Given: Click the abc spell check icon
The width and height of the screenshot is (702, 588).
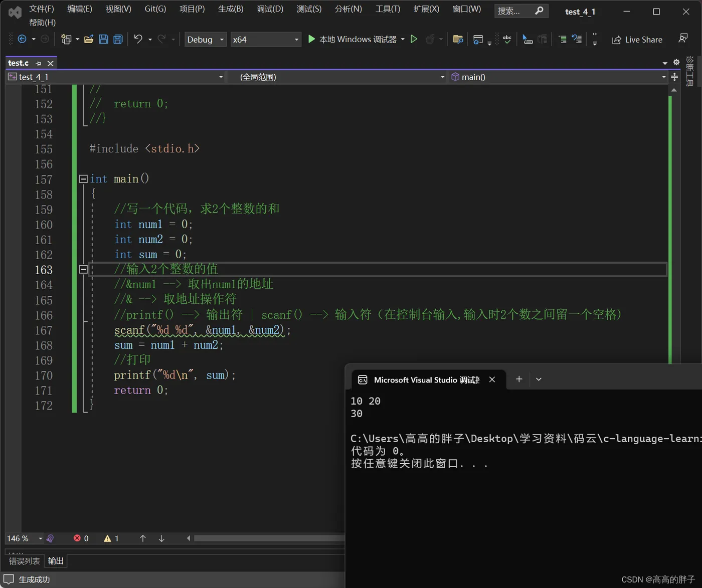Looking at the screenshot, I should pyautogui.click(x=507, y=39).
